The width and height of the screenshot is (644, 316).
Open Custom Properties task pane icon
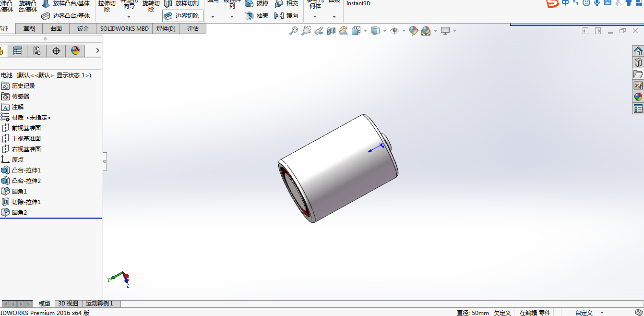click(x=638, y=109)
